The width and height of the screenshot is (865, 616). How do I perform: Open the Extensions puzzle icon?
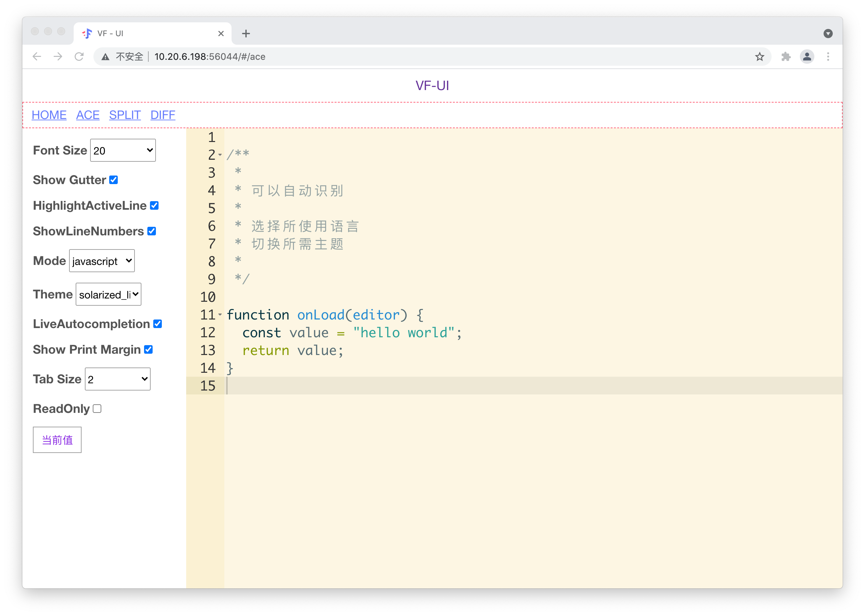tap(786, 57)
